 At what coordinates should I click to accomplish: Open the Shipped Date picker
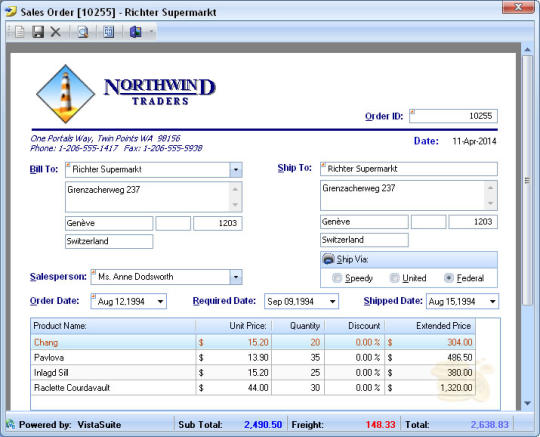coord(492,302)
